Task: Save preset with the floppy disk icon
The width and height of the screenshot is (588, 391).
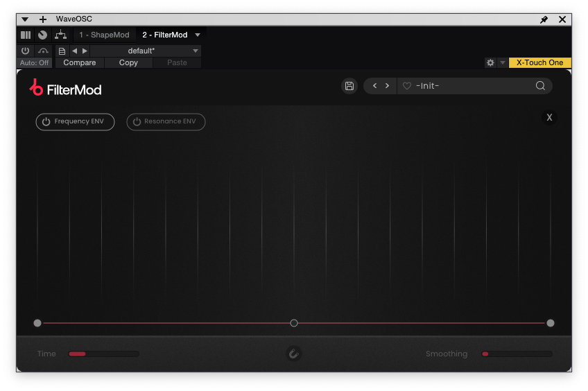Action: 349,86
